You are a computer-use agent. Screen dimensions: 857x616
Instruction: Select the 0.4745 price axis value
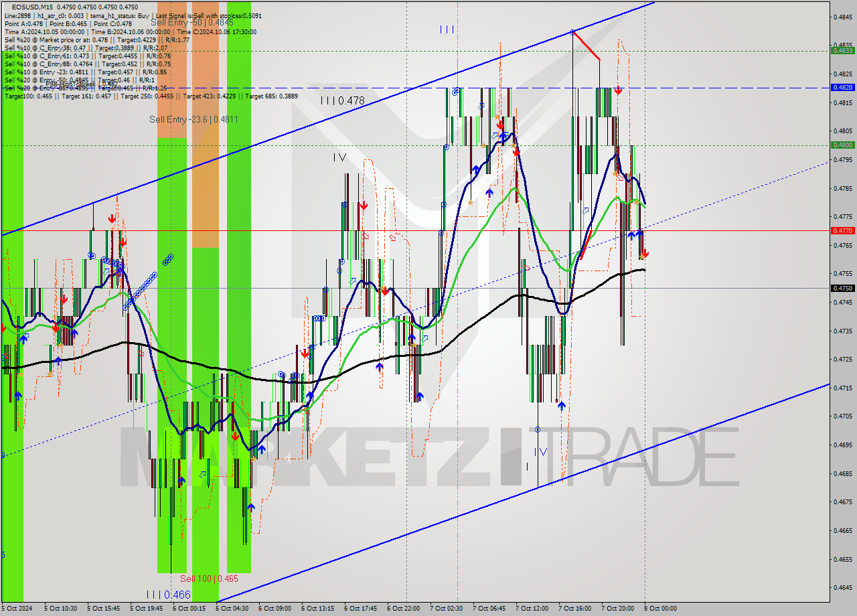coord(842,302)
